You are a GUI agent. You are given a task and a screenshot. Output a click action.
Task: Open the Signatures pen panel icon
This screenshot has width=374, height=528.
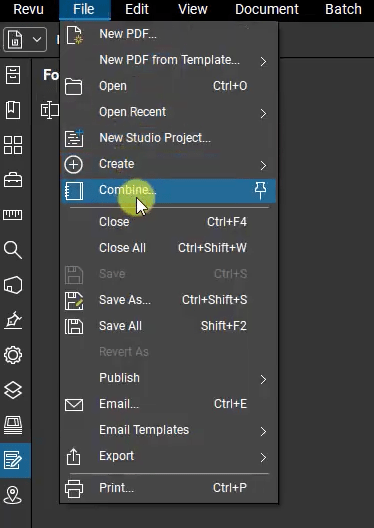point(13,320)
